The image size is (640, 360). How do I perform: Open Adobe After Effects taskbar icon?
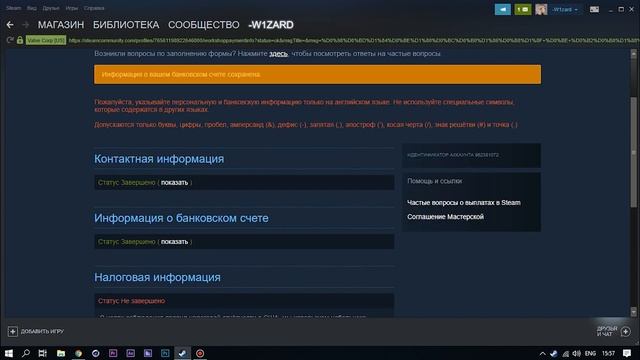coord(130,353)
